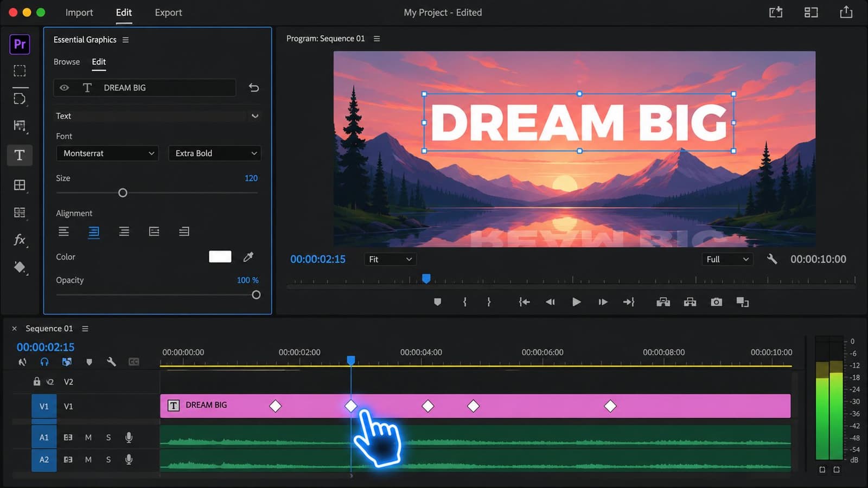The width and height of the screenshot is (868, 488).
Task: Open the fx effects icon
Action: tap(20, 239)
